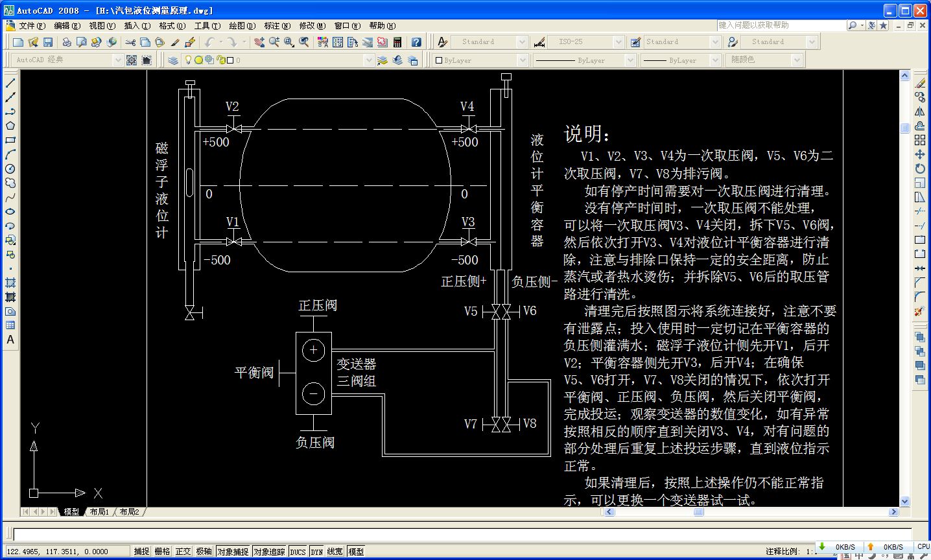Screen dimensions: 931x560
Task: Click the help search input field
Action: [x=781, y=25]
